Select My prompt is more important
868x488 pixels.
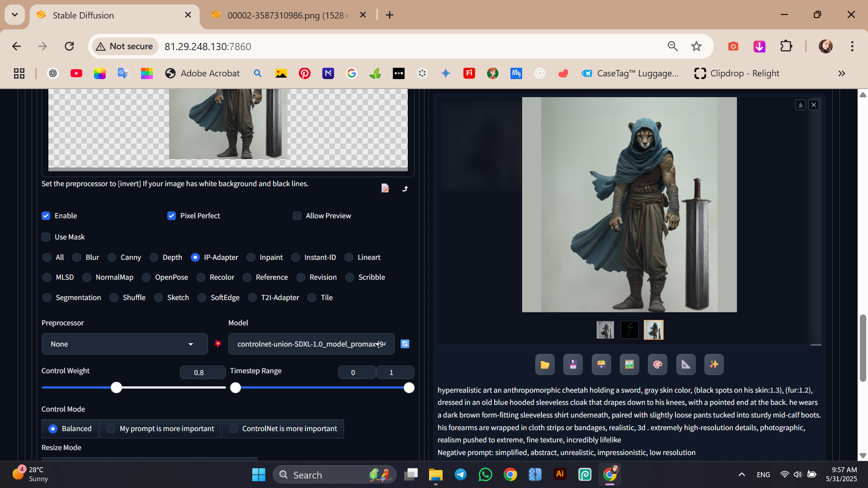[x=111, y=429]
